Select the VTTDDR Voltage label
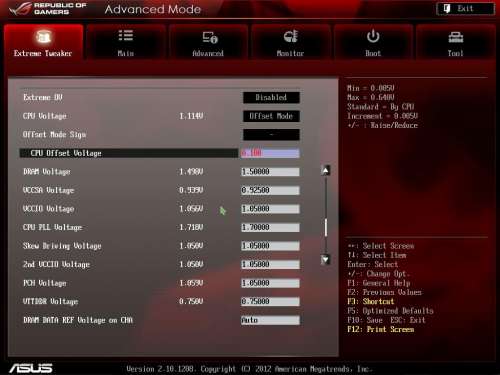 [x=50, y=301]
